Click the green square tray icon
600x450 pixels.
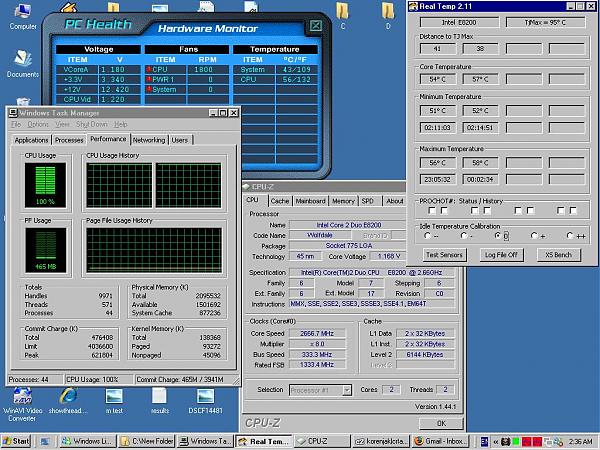click(516, 442)
